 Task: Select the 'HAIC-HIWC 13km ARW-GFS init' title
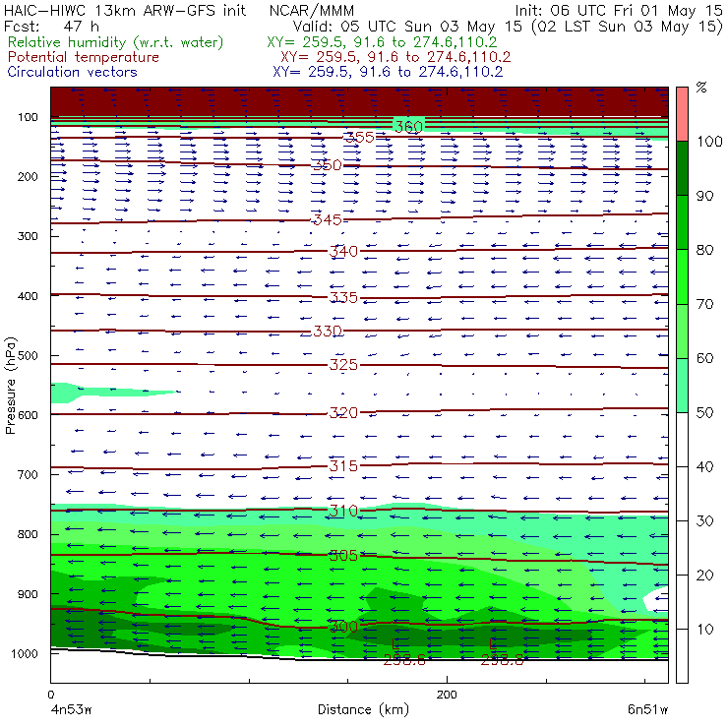point(125,11)
